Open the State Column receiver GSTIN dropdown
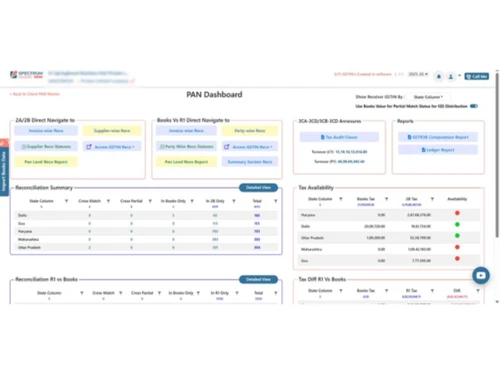The height and width of the screenshot is (375, 500). click(x=428, y=97)
